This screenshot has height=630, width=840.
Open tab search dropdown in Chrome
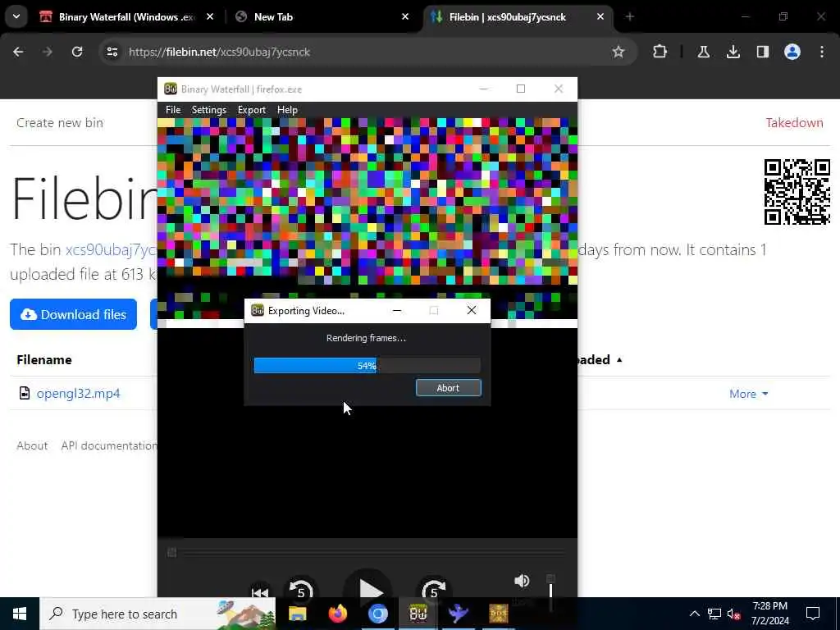[16, 16]
